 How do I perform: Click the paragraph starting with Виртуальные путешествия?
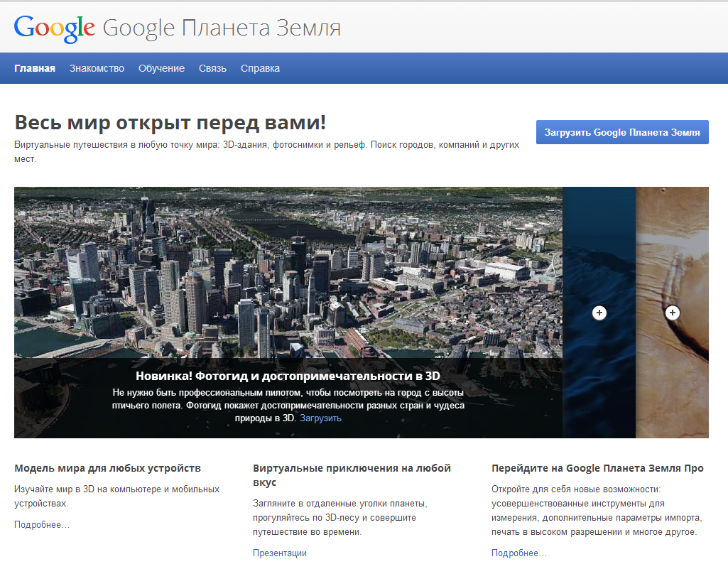(267, 152)
